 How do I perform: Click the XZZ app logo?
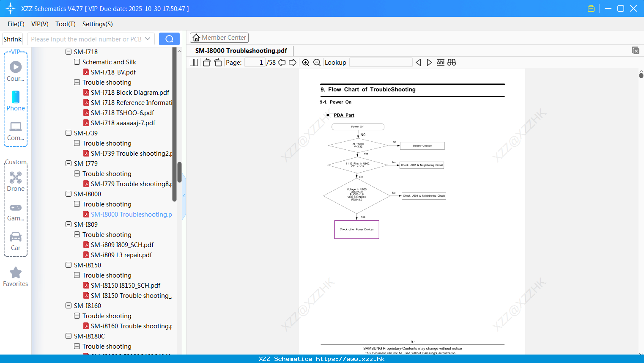11,8
